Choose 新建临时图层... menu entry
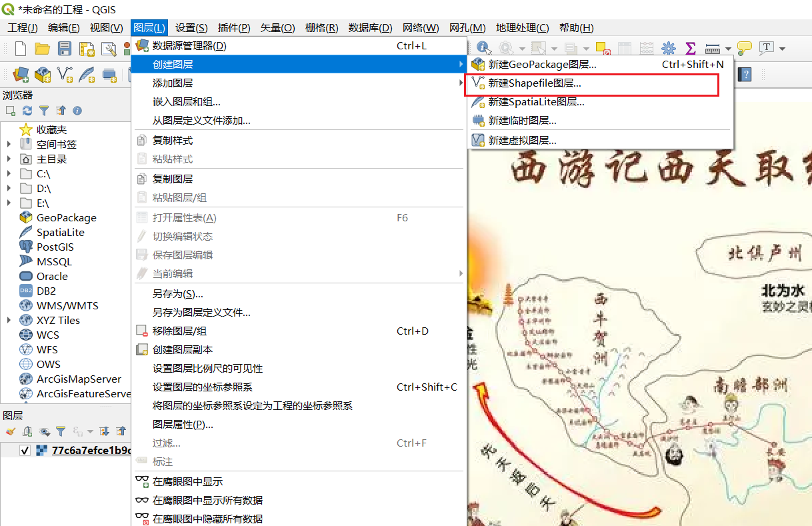Viewport: 812px width, 526px height. pyautogui.click(x=600, y=121)
